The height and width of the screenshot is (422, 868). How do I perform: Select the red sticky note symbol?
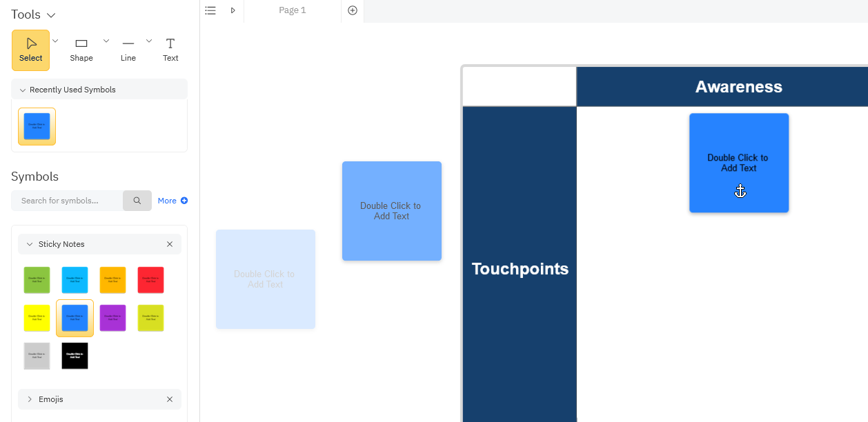tap(150, 280)
